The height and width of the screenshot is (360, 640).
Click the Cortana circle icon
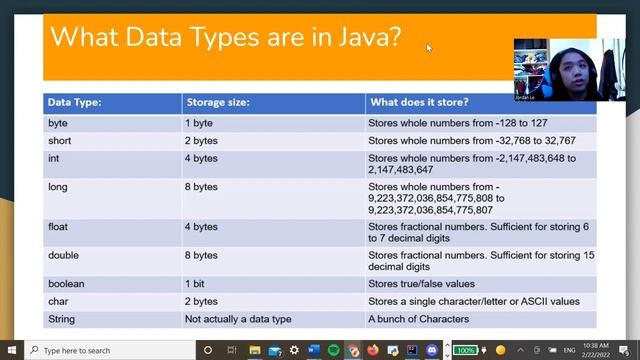208,350
